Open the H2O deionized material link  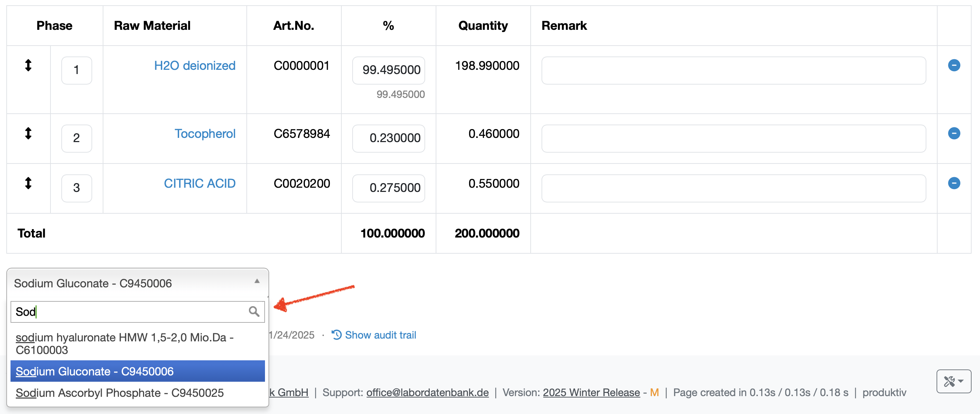click(x=195, y=66)
